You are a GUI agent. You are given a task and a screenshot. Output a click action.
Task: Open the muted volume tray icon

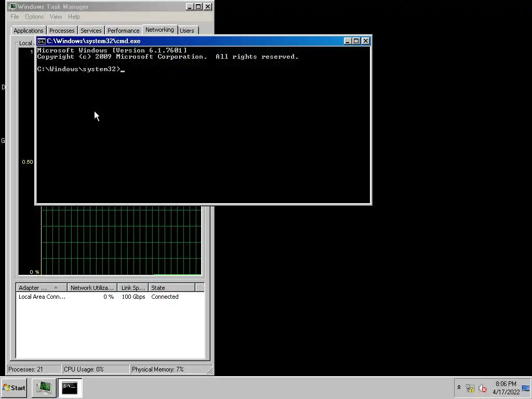[482, 388]
